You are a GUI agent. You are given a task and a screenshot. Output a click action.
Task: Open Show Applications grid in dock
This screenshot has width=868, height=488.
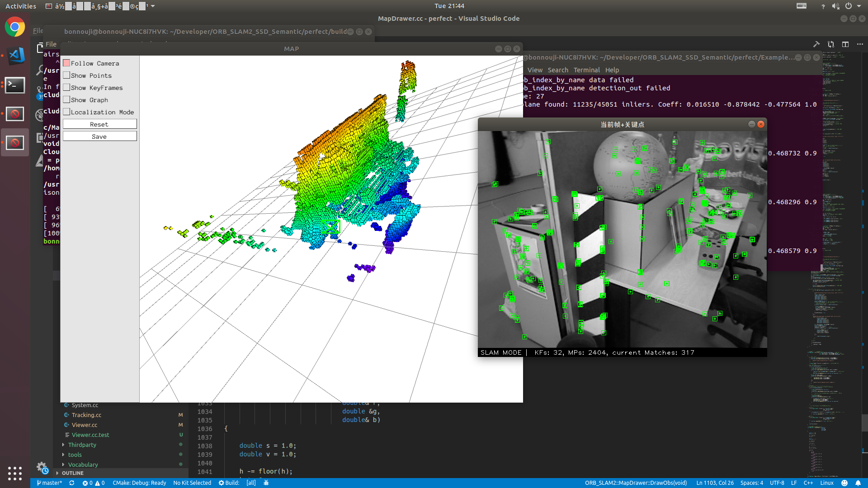[15, 473]
